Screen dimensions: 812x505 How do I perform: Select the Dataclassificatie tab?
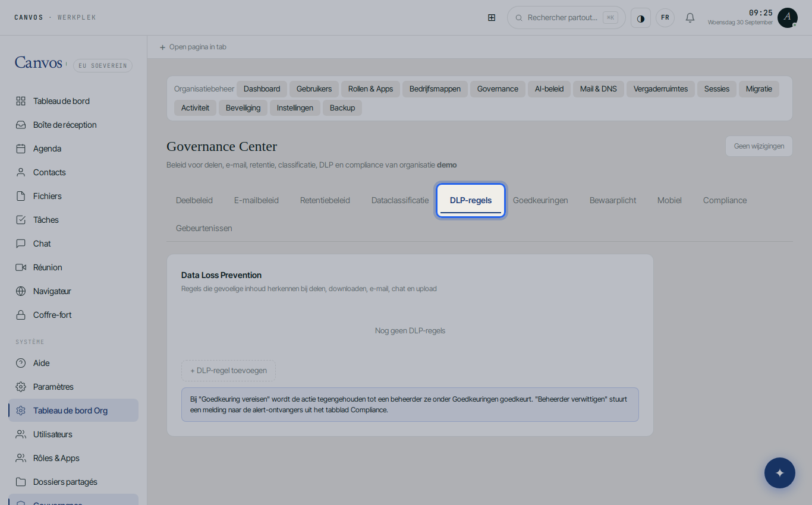click(x=400, y=200)
